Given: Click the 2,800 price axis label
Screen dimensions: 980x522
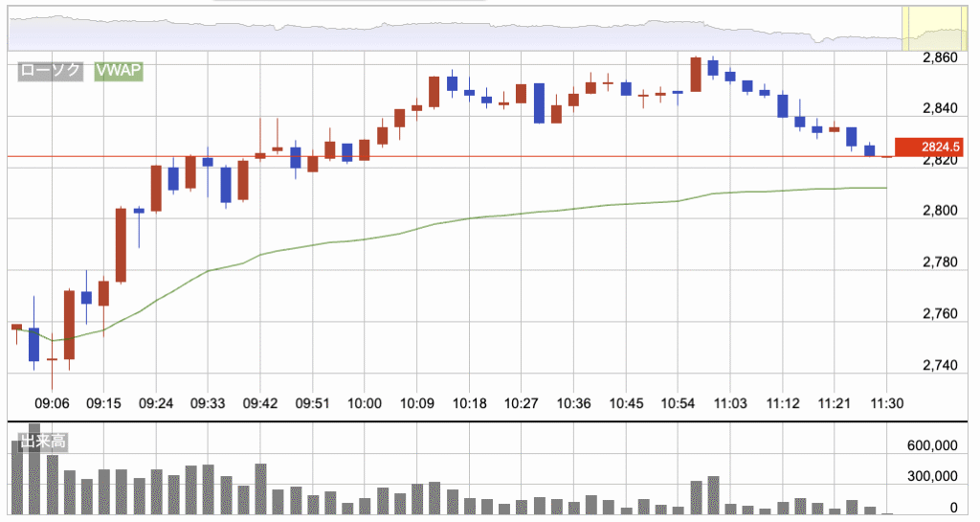Looking at the screenshot, I should tap(938, 211).
